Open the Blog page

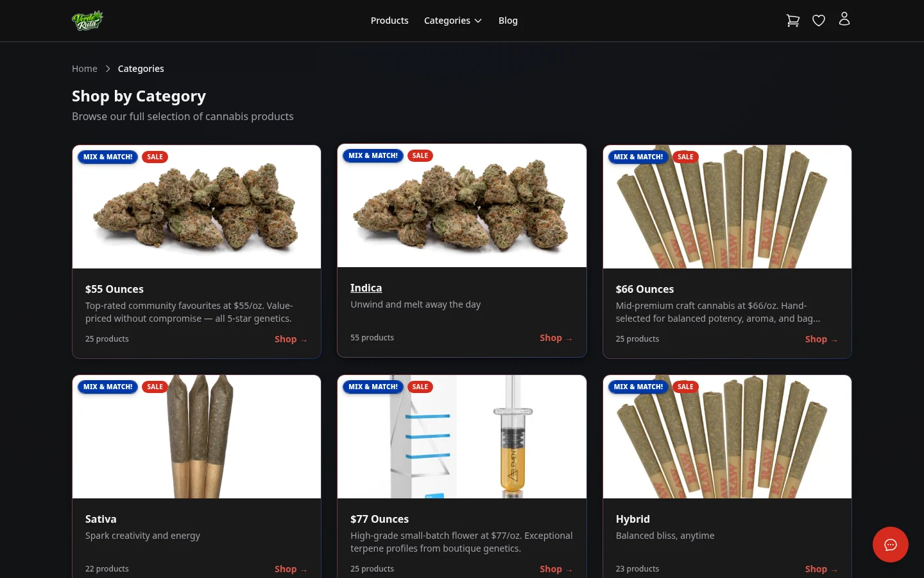(x=508, y=20)
